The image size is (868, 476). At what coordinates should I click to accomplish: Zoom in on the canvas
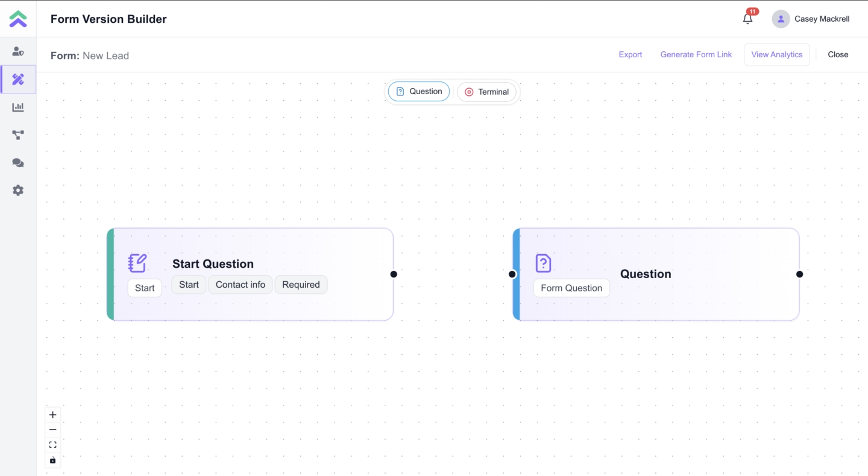[x=53, y=415]
